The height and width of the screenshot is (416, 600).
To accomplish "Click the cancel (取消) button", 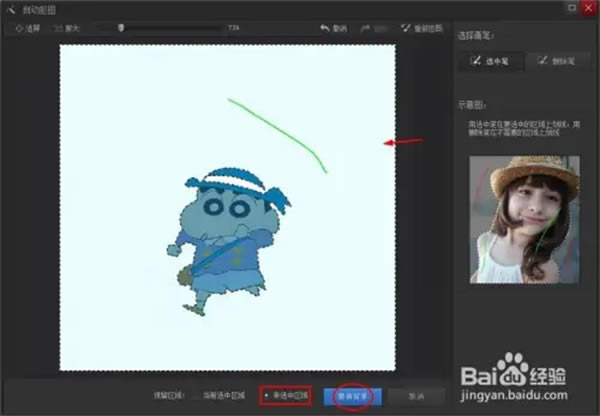I will [x=416, y=396].
